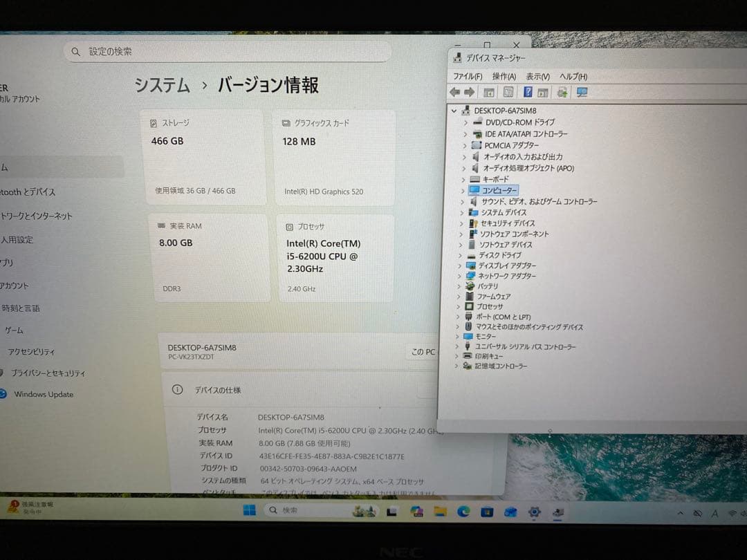Open Windows Update in settings sidebar
The image size is (747, 560).
coord(44,394)
